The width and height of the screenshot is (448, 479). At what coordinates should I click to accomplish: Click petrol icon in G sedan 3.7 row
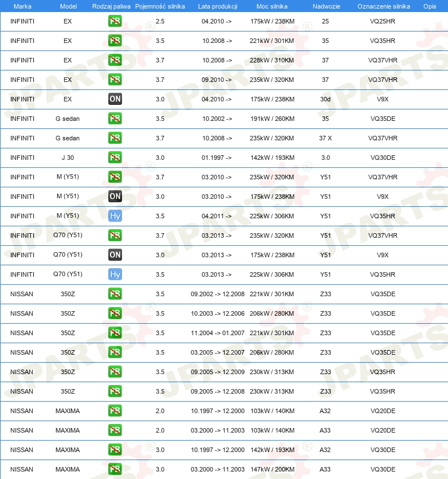[115, 138]
